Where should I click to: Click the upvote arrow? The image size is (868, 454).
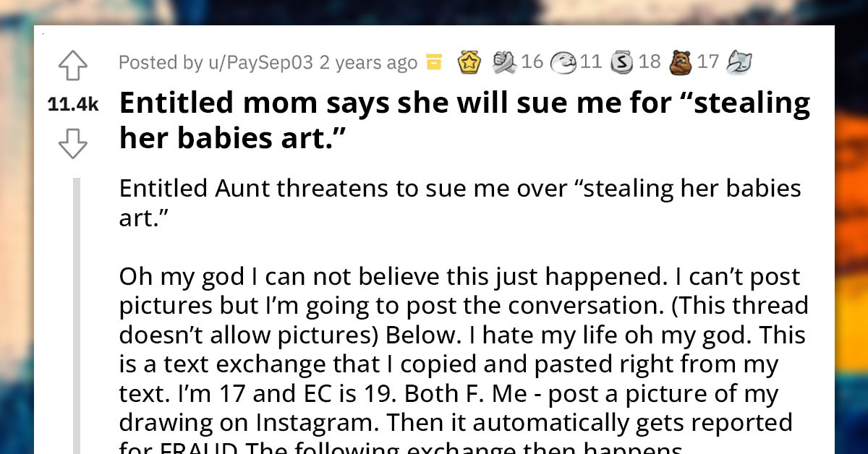click(x=73, y=65)
